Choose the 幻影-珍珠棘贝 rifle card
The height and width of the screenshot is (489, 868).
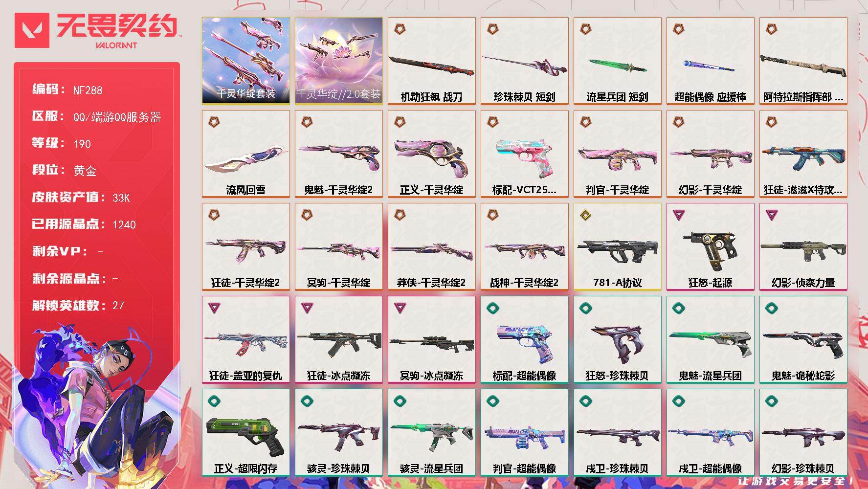click(803, 433)
